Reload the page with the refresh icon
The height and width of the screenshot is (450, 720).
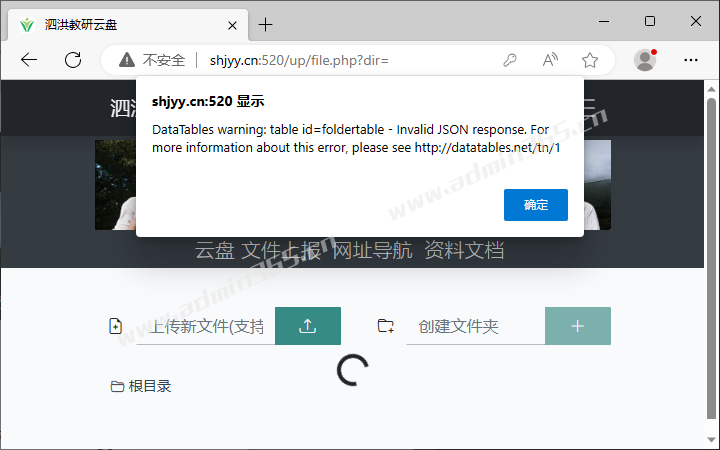73,60
